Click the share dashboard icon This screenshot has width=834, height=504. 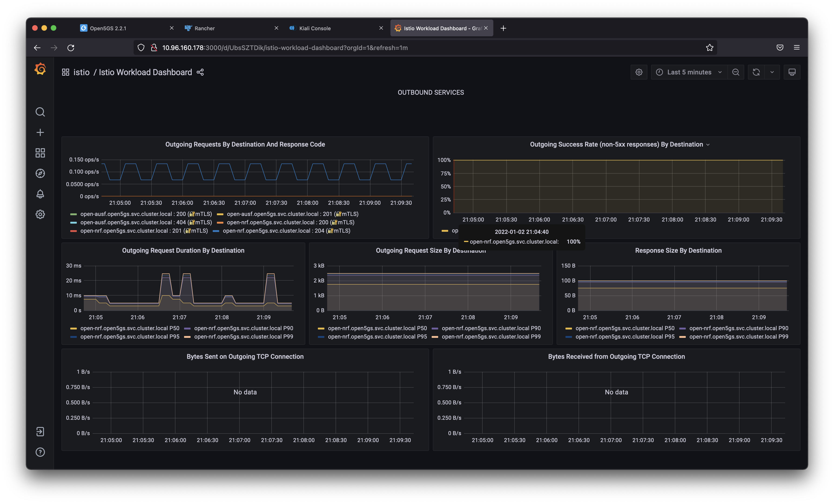[x=200, y=72]
